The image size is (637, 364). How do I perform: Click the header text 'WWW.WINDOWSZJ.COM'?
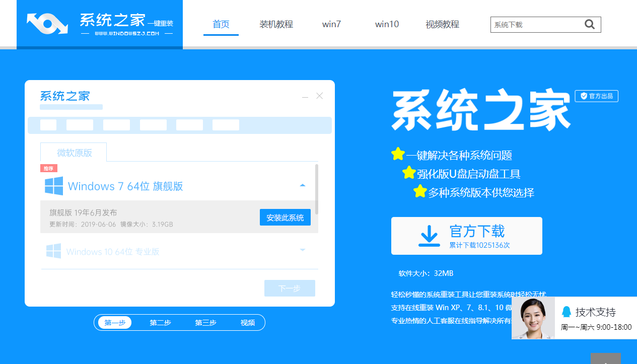click(127, 34)
